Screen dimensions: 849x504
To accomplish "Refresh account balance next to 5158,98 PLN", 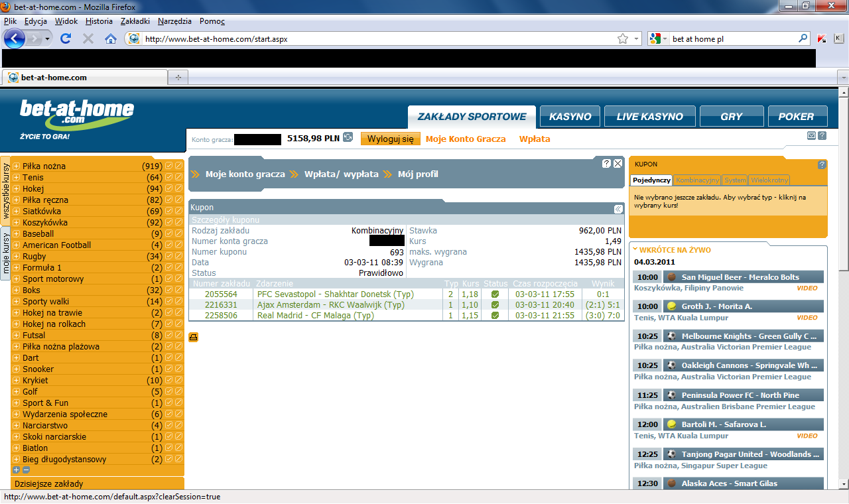I will (348, 139).
